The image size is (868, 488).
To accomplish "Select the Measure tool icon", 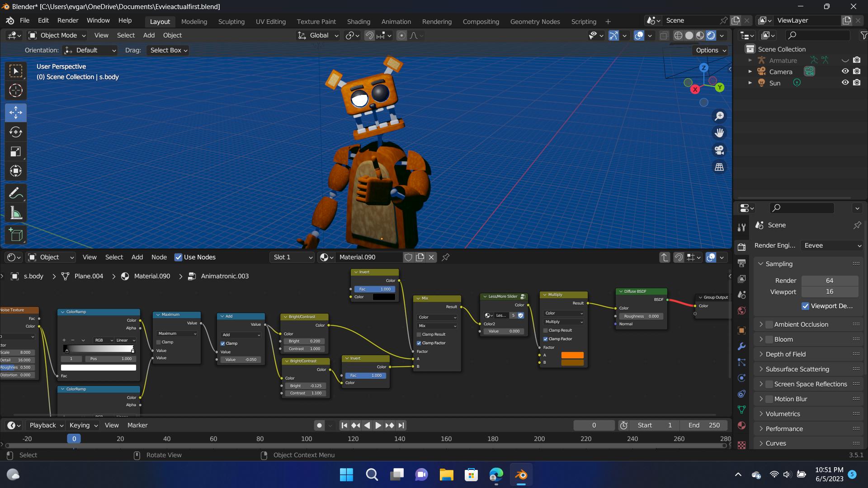I will coord(15,212).
